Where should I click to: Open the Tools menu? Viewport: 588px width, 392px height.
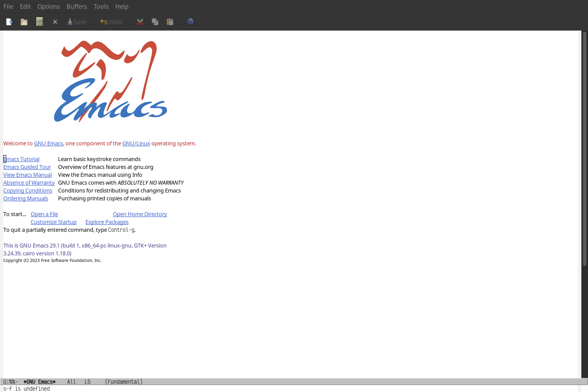click(x=101, y=6)
